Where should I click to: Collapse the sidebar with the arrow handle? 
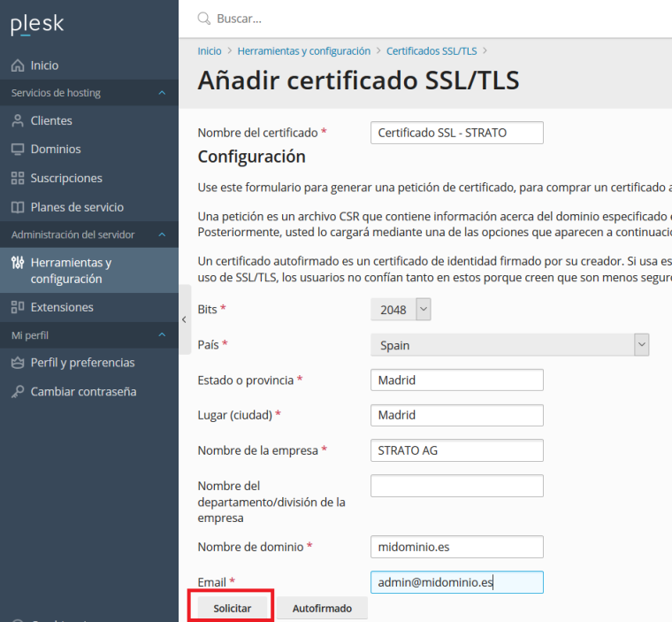184,319
